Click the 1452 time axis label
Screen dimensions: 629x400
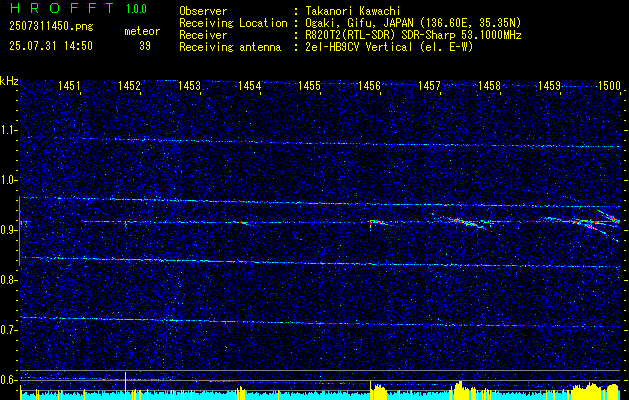click(x=129, y=85)
